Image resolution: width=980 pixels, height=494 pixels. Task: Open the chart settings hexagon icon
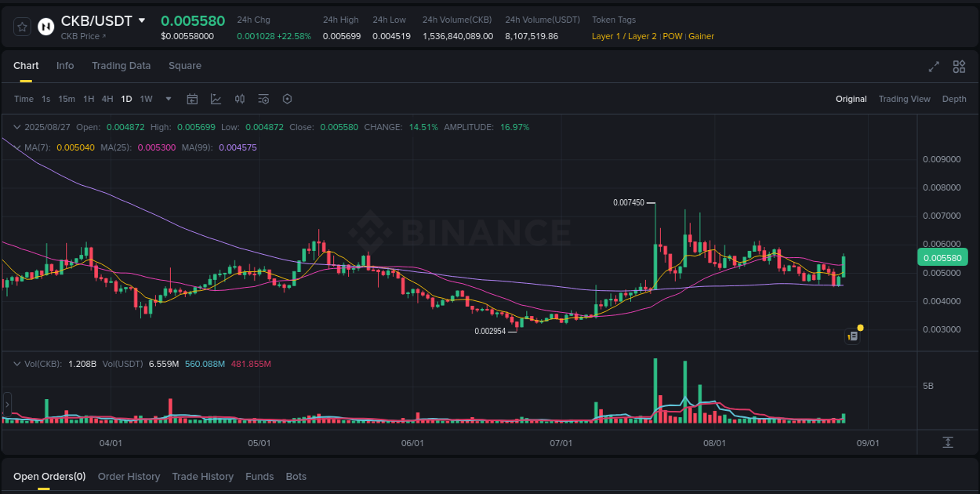287,99
